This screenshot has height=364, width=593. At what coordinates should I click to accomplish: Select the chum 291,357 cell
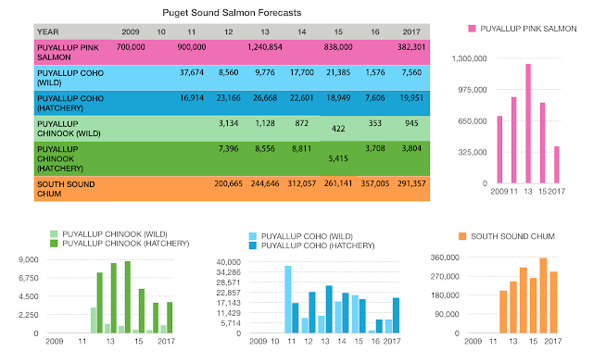[411, 183]
